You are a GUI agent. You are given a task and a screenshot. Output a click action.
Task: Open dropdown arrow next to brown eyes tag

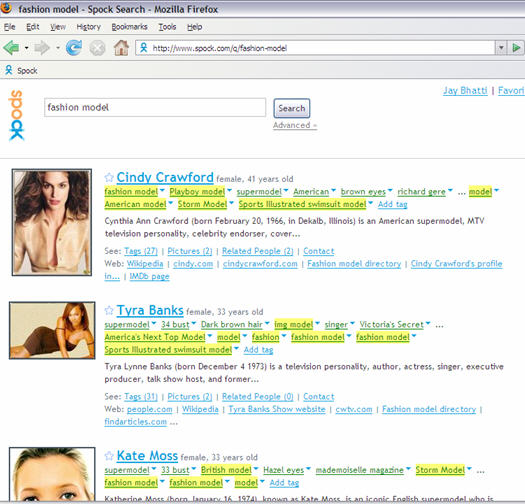point(390,191)
